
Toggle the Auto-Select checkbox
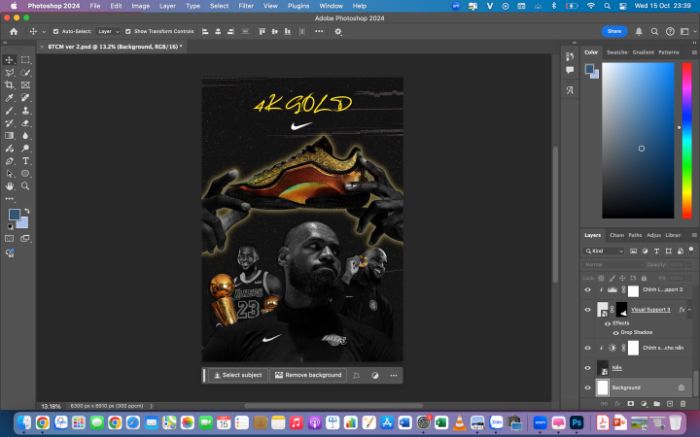(56, 31)
